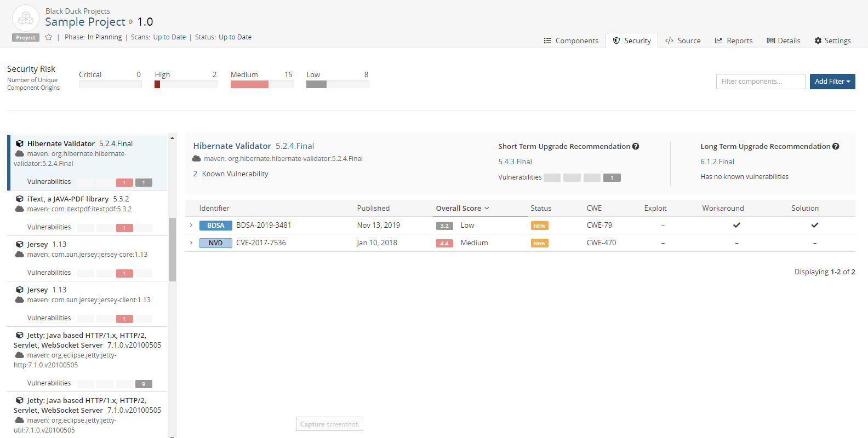
Task: Open Long Term Upgrade help icon
Action: [x=836, y=146]
